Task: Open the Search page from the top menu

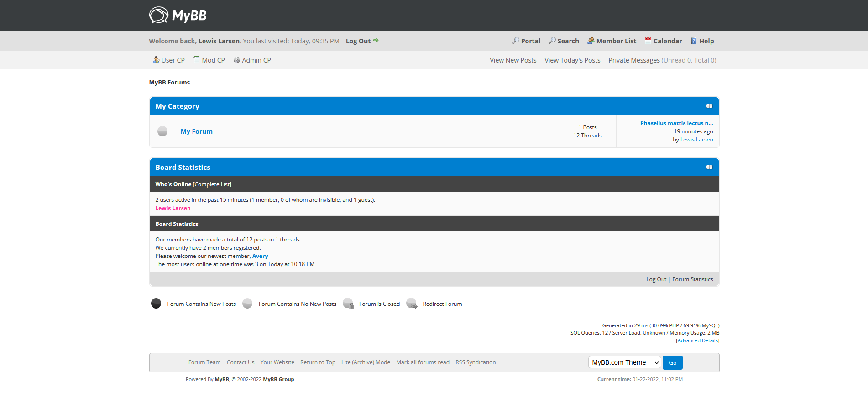Action: [x=568, y=41]
